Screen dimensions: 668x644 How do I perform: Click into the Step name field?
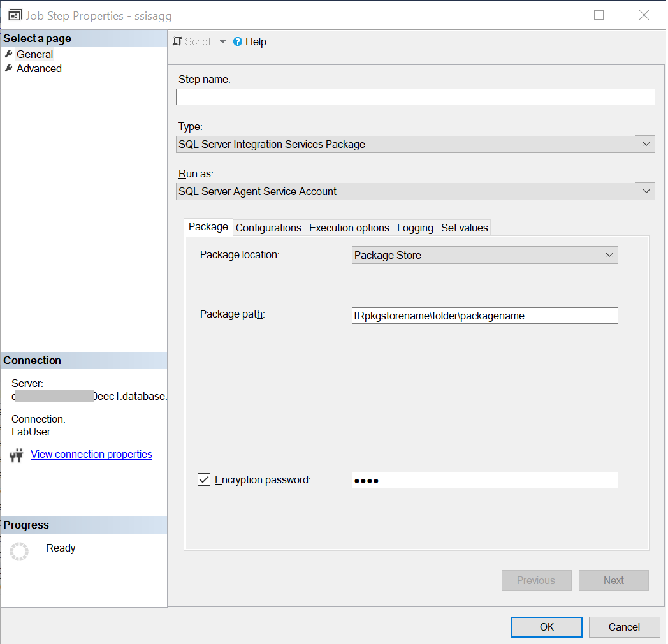(416, 97)
